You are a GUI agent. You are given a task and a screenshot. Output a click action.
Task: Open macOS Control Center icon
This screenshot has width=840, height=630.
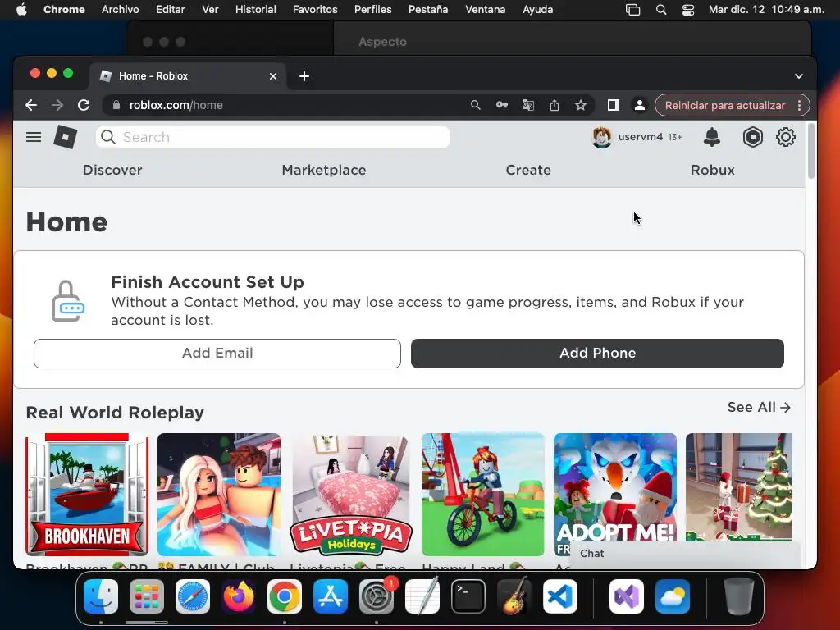click(688, 10)
